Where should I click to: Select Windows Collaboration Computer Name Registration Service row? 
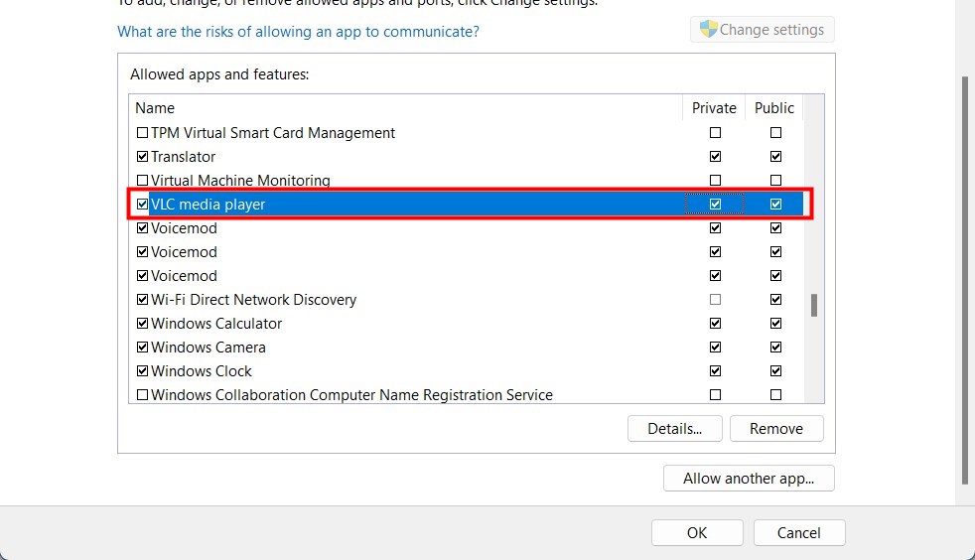tap(467, 394)
